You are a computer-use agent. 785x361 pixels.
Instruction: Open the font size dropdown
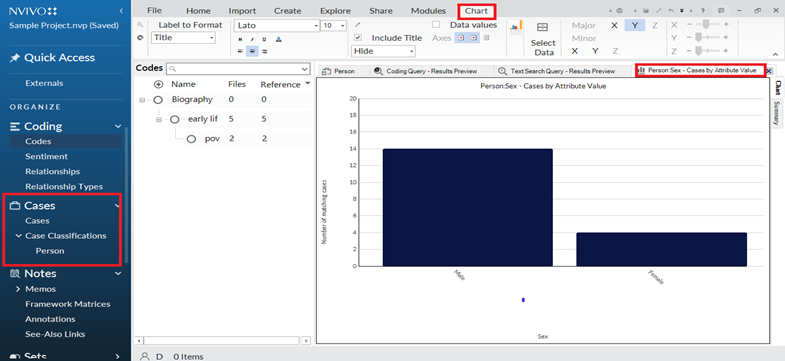coord(343,26)
